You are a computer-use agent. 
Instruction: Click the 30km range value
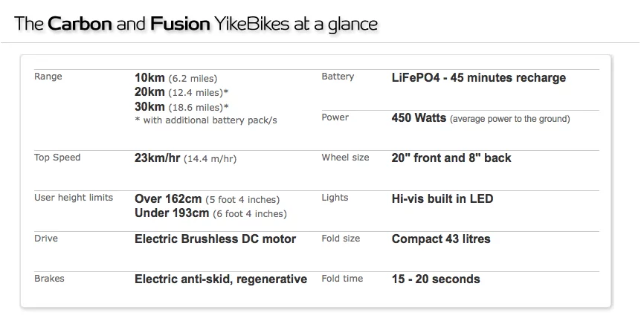click(x=181, y=106)
